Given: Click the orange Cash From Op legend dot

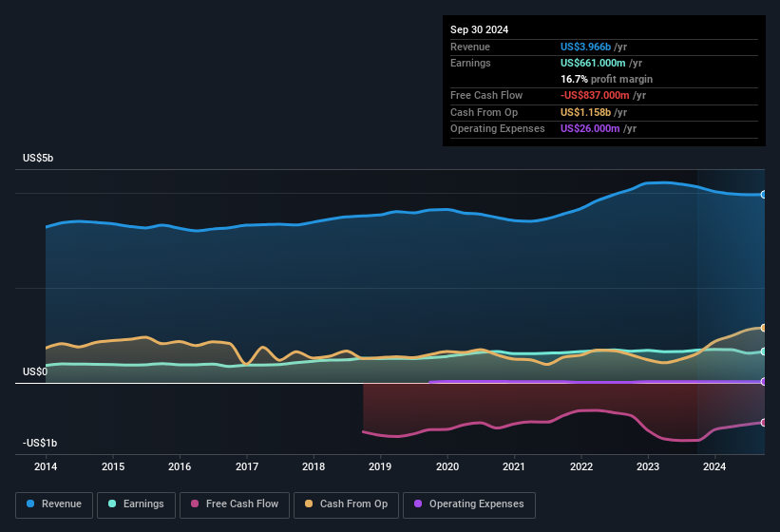Looking at the screenshot, I should click(x=310, y=504).
